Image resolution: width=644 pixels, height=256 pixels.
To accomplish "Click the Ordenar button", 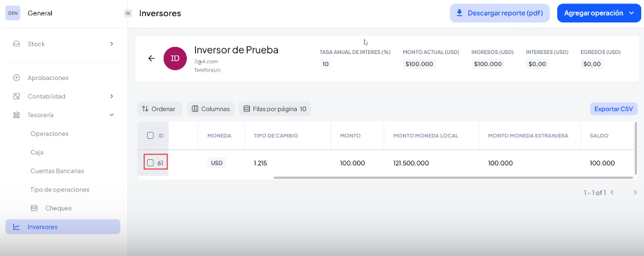I will click(x=160, y=109).
